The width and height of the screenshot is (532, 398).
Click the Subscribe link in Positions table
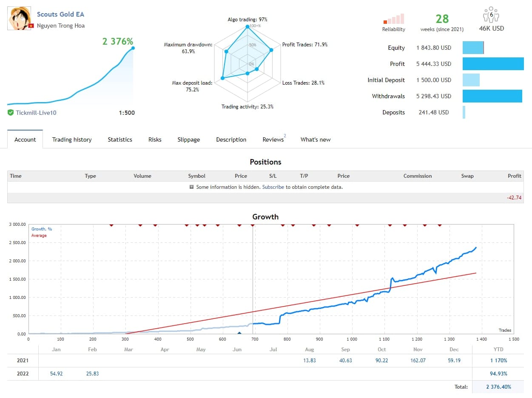(273, 187)
